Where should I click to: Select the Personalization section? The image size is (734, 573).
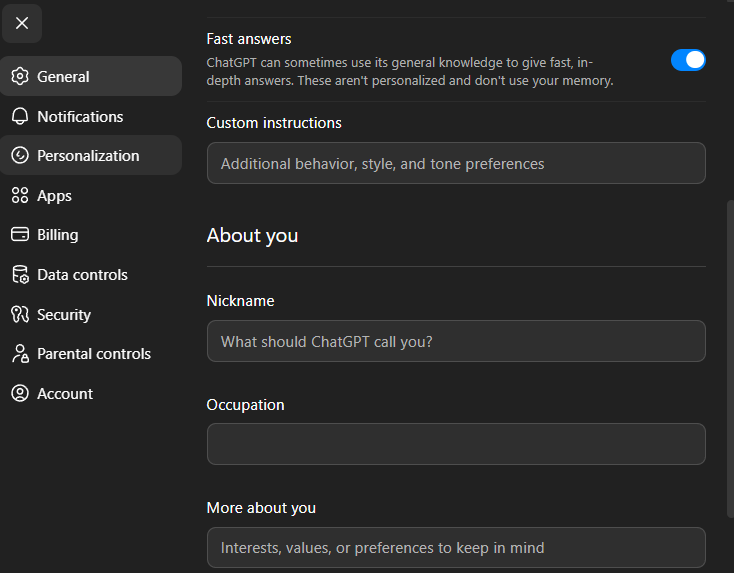(x=91, y=155)
